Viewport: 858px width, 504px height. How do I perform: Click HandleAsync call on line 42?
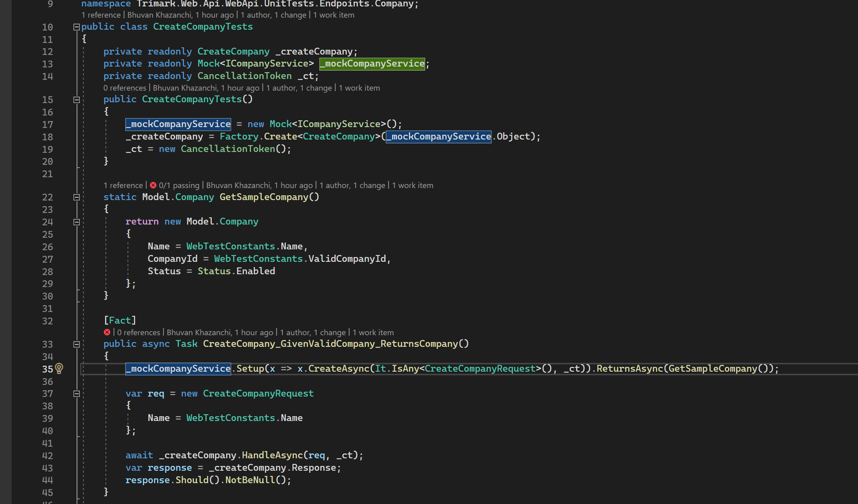[x=272, y=455]
